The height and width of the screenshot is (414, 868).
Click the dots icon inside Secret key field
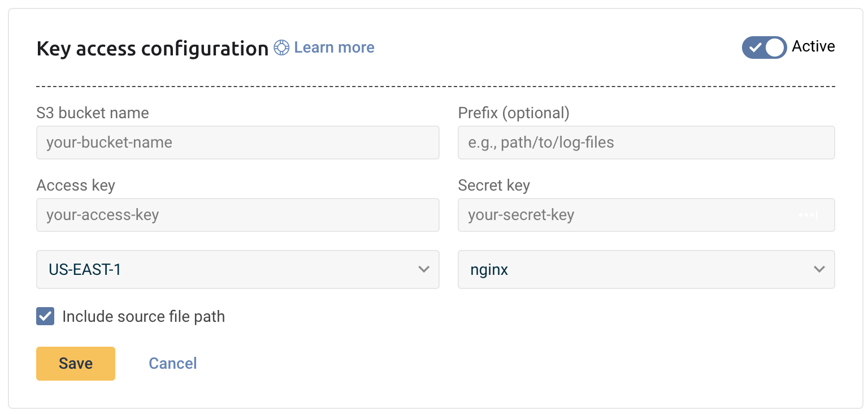click(808, 215)
